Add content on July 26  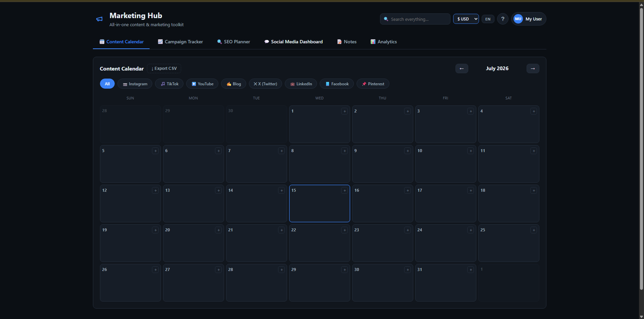[155, 270]
